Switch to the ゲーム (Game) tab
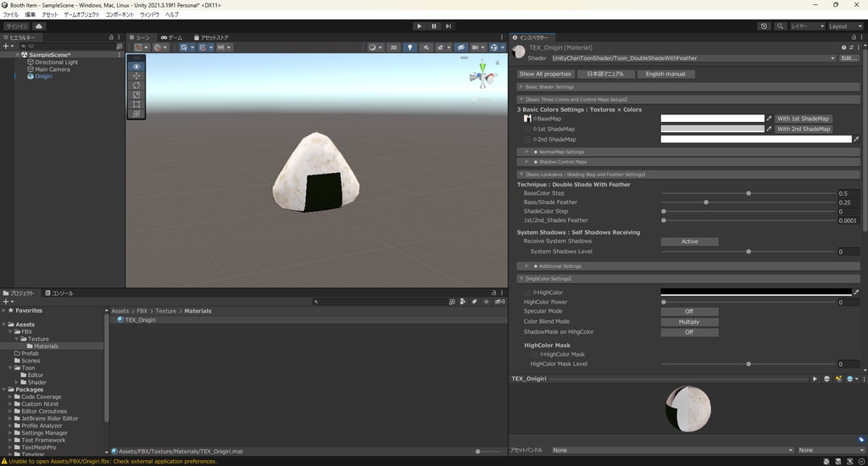The height and width of the screenshot is (466, 868). pyautogui.click(x=171, y=37)
